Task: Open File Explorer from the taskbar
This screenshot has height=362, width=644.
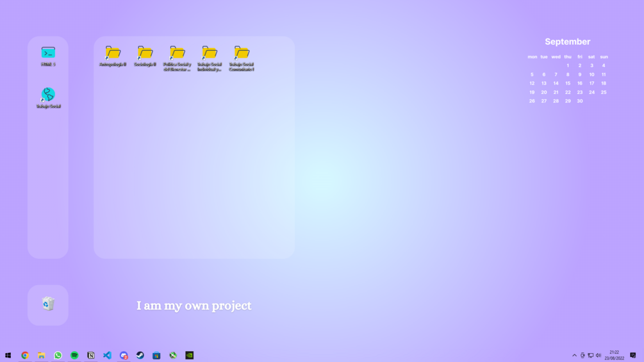Action: (42, 356)
